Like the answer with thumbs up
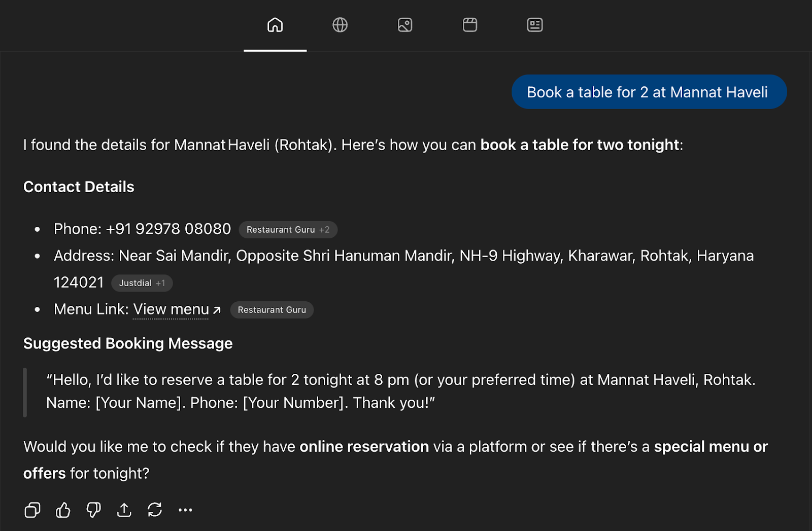Screen dimensions: 812x531 pyautogui.click(x=63, y=510)
